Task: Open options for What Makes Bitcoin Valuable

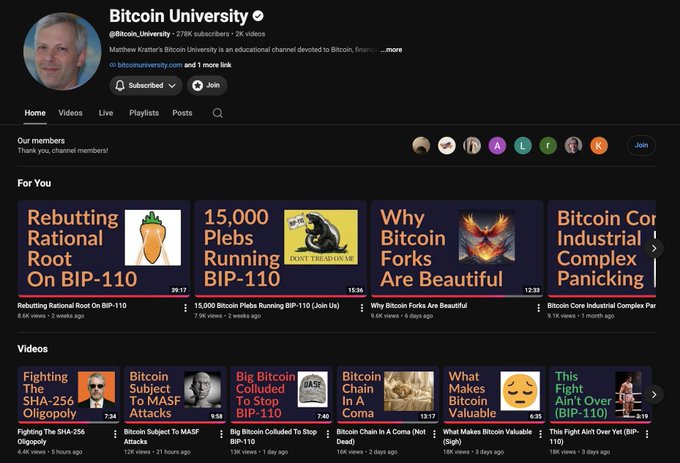Action: coord(540,434)
